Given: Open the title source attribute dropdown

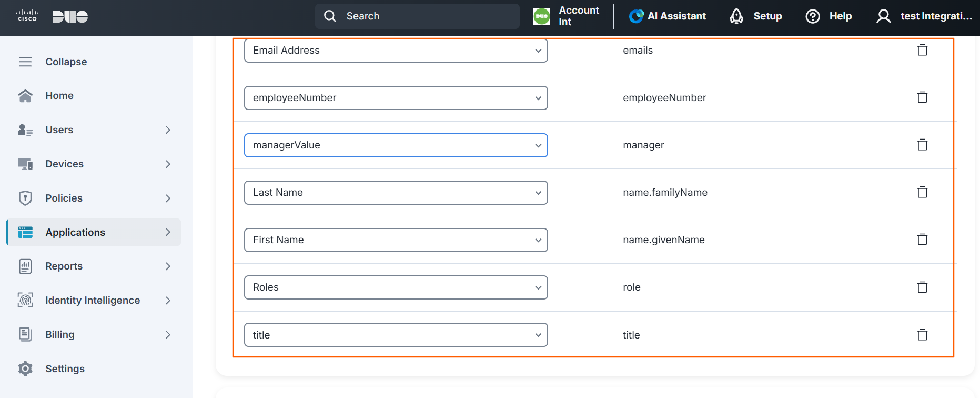Looking at the screenshot, I should point(396,335).
